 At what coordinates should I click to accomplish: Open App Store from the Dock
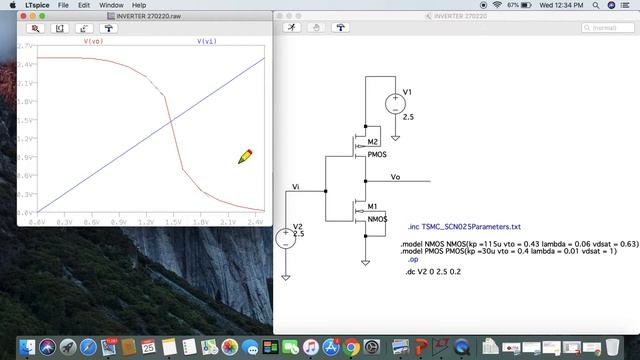click(331, 347)
